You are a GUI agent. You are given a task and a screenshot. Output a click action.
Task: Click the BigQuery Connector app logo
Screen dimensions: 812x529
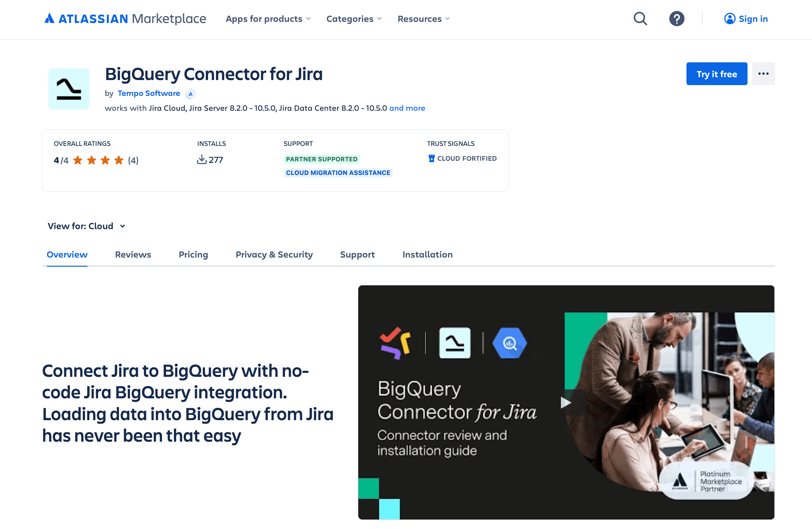coord(69,89)
